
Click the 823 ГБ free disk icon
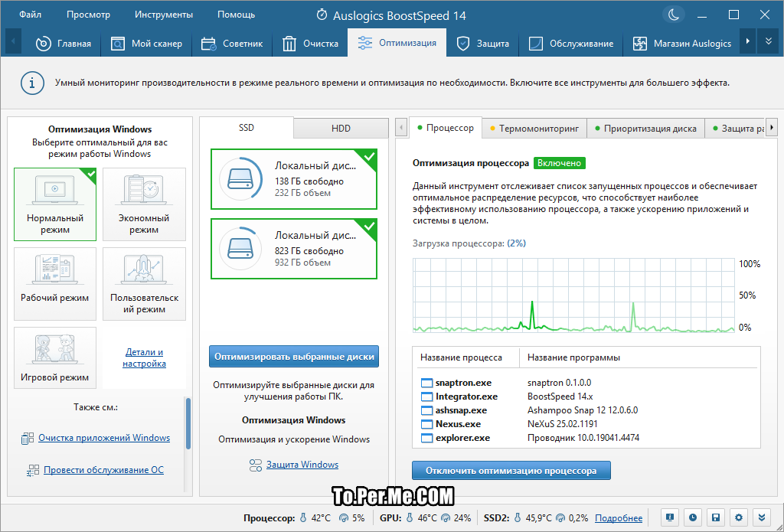point(241,249)
